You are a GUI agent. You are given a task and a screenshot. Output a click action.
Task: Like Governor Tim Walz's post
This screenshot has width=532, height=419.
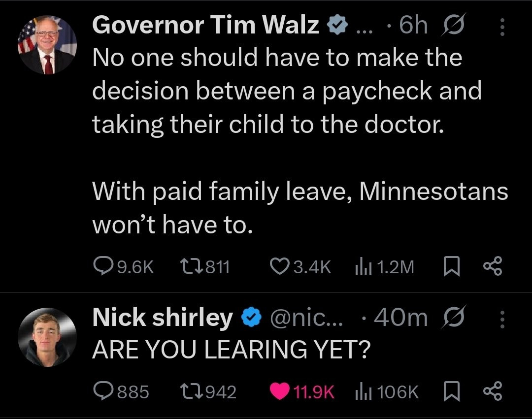coord(280,266)
